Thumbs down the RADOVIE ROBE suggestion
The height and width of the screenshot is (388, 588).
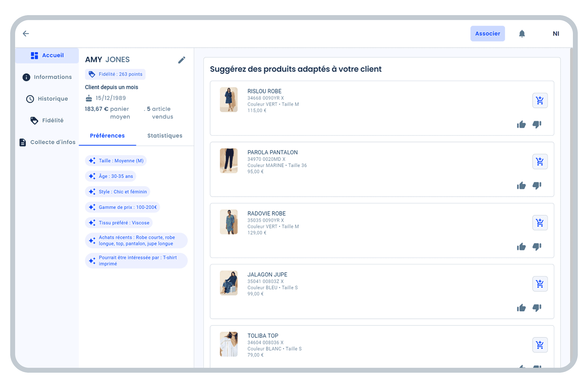537,247
